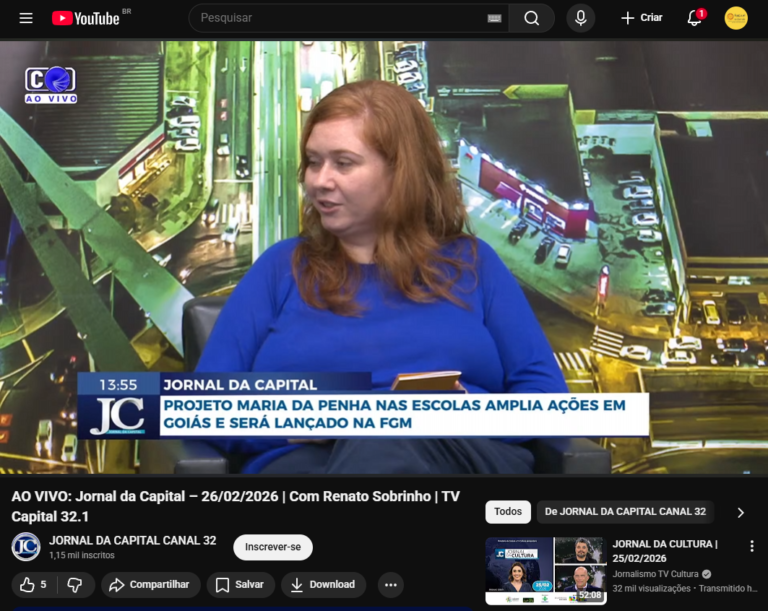Open the account avatar menu
The height and width of the screenshot is (611, 768).
click(736, 18)
